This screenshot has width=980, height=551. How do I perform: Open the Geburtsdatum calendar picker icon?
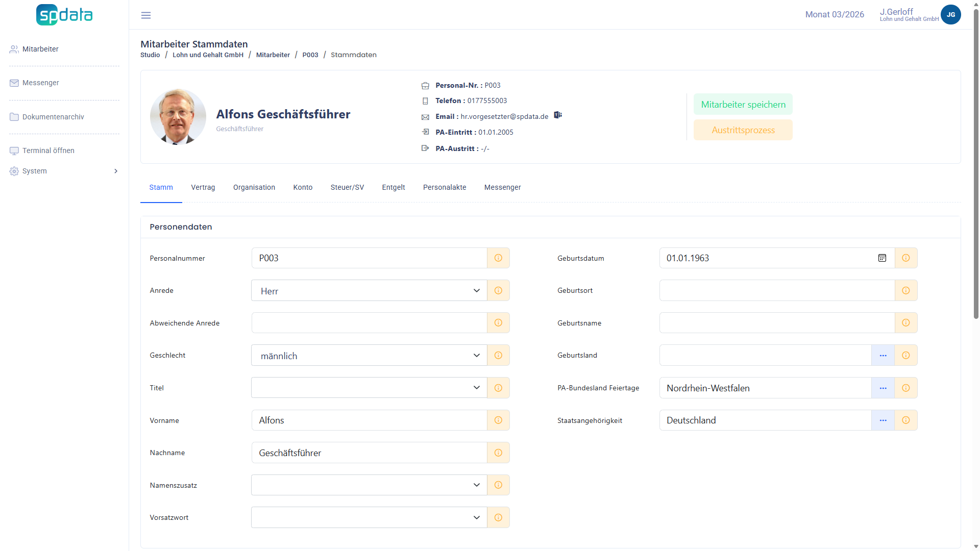click(x=882, y=258)
